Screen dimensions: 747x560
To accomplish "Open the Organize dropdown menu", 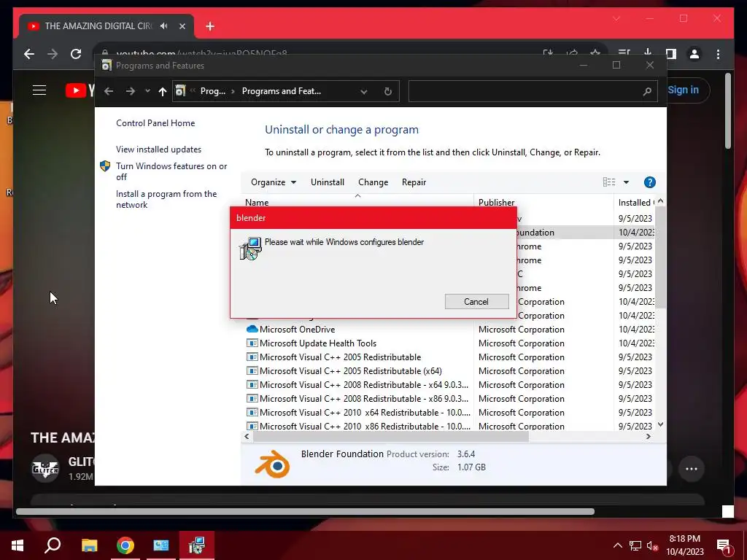I will pyautogui.click(x=274, y=182).
